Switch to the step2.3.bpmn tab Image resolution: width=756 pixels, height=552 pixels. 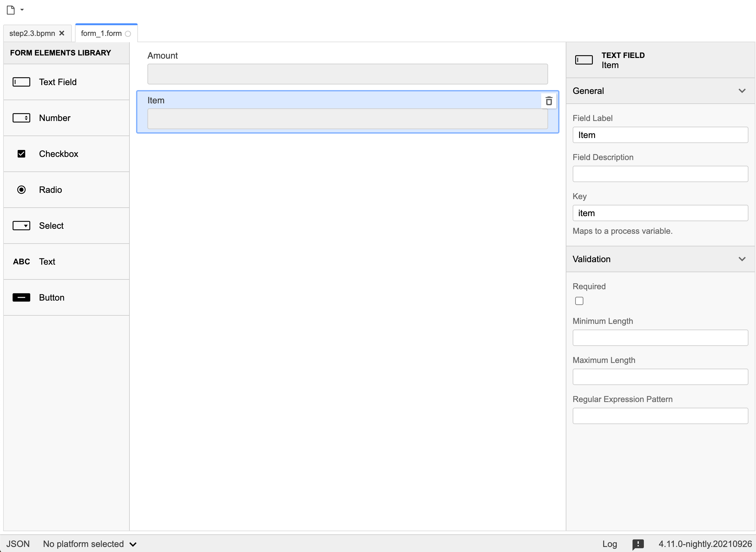click(x=32, y=33)
